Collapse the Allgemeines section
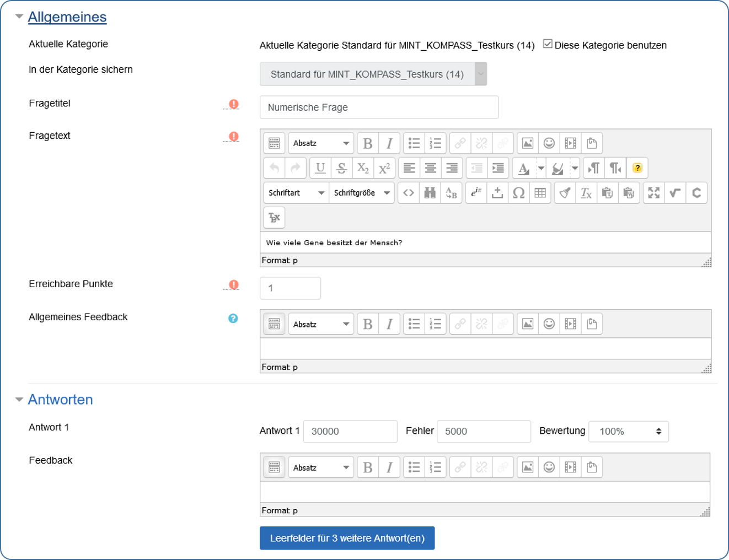 [19, 17]
